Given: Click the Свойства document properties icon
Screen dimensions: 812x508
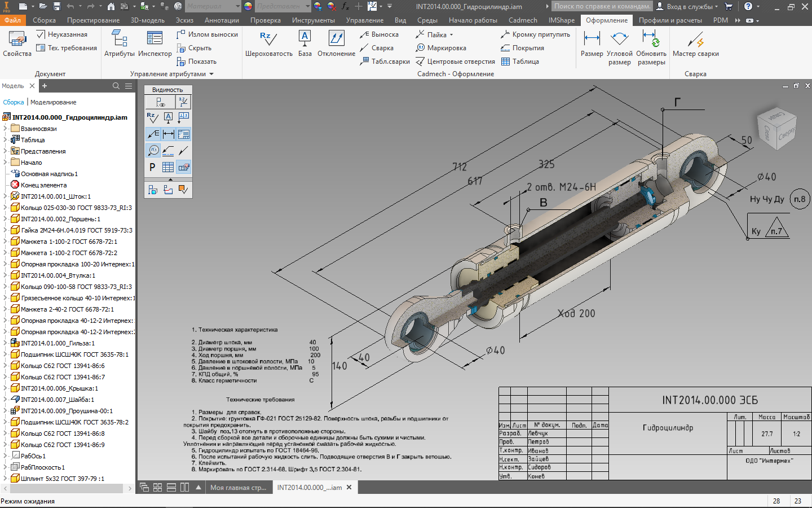Looking at the screenshot, I should (x=17, y=44).
